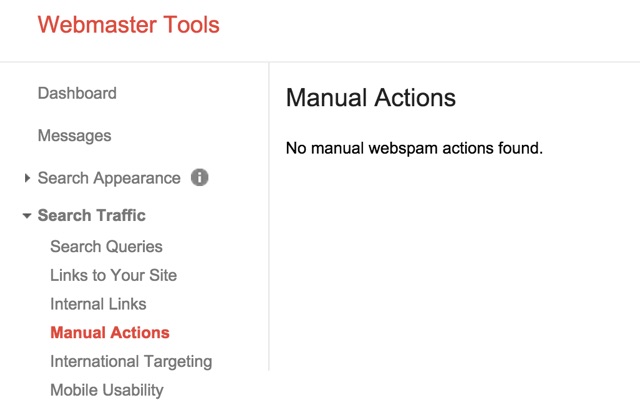Open Links to Your Site
Viewport: 640px width, 412px height.
pos(113,275)
